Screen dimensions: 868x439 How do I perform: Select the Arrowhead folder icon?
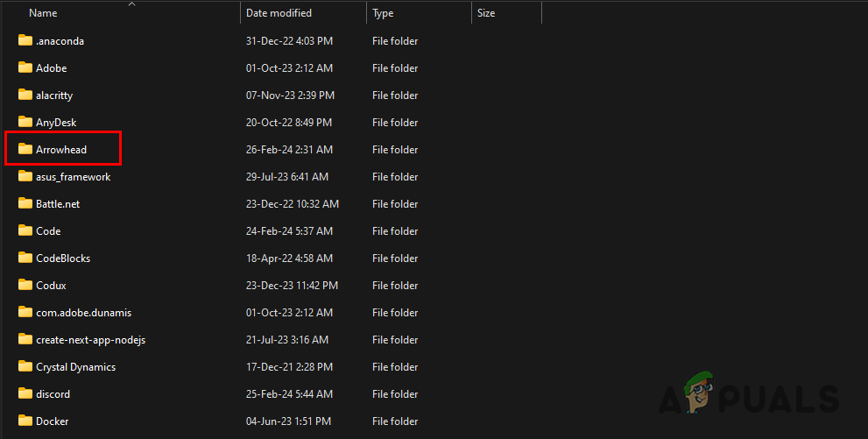[x=25, y=150]
